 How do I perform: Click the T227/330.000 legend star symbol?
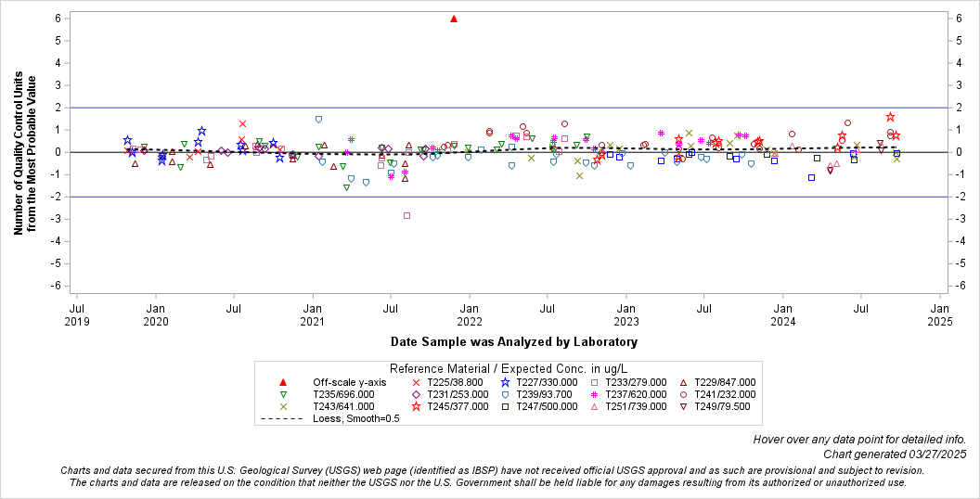coord(505,382)
